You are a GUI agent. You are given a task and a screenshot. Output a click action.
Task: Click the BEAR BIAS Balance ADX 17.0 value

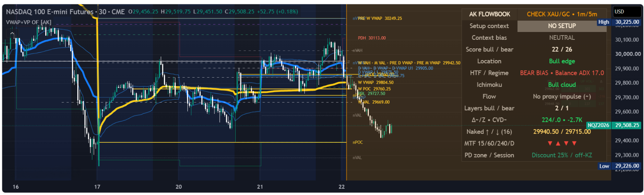click(562, 73)
